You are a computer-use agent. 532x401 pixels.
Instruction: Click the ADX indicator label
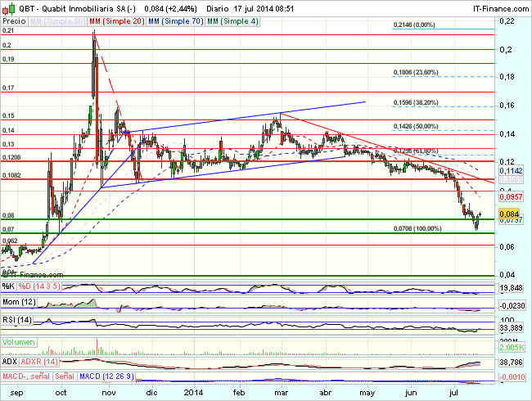[x=11, y=361]
